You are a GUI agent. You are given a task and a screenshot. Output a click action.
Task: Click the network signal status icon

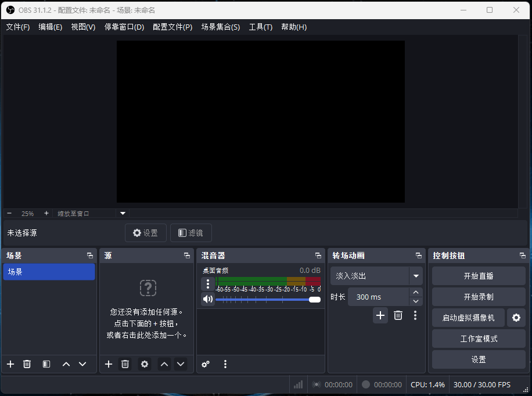tap(298, 384)
